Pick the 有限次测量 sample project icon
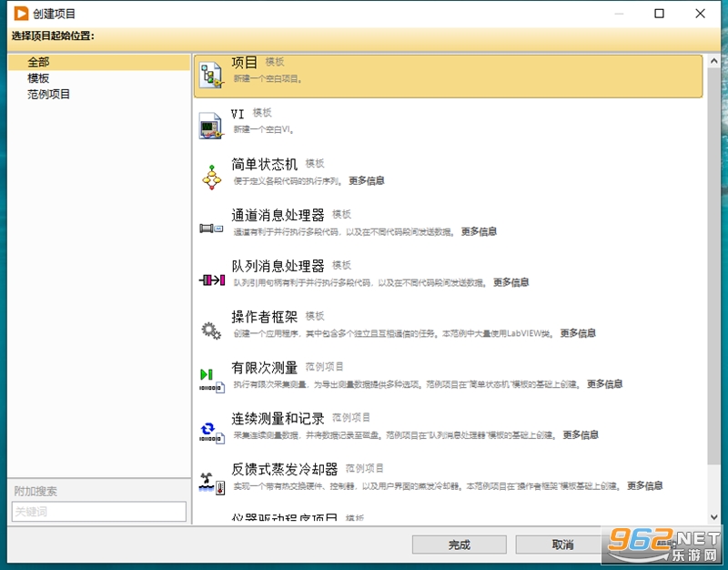 click(212, 381)
